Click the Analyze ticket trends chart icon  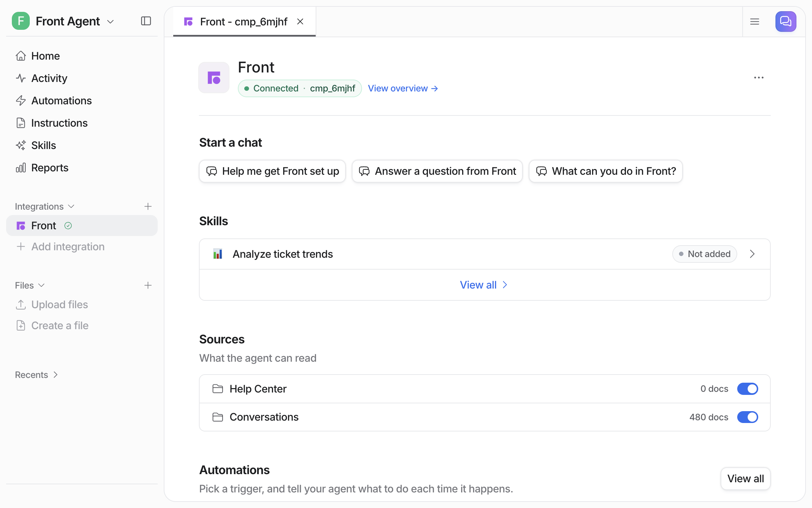pyautogui.click(x=218, y=254)
